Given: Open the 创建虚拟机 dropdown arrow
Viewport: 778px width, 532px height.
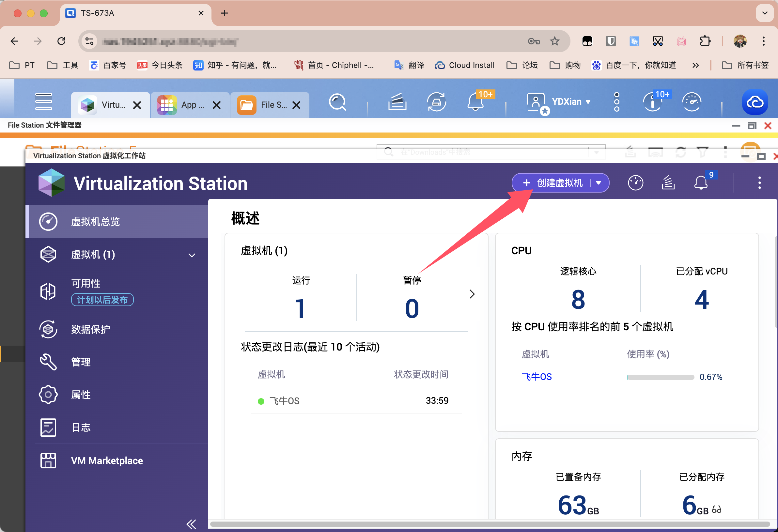Looking at the screenshot, I should point(599,183).
